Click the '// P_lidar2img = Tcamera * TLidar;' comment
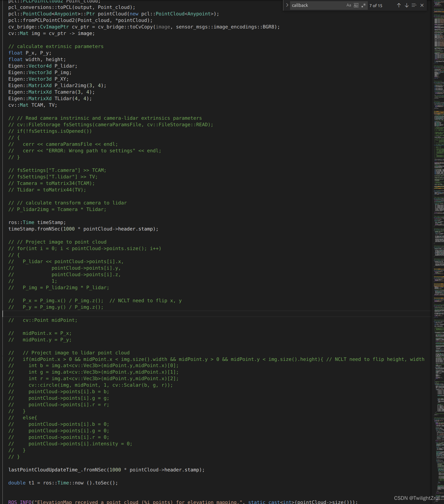 click(x=57, y=209)
